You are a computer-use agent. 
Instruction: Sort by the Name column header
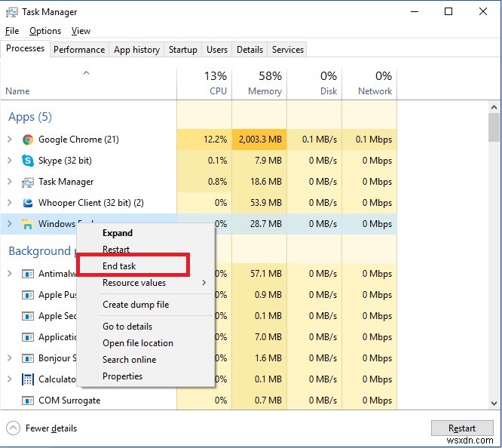point(88,84)
